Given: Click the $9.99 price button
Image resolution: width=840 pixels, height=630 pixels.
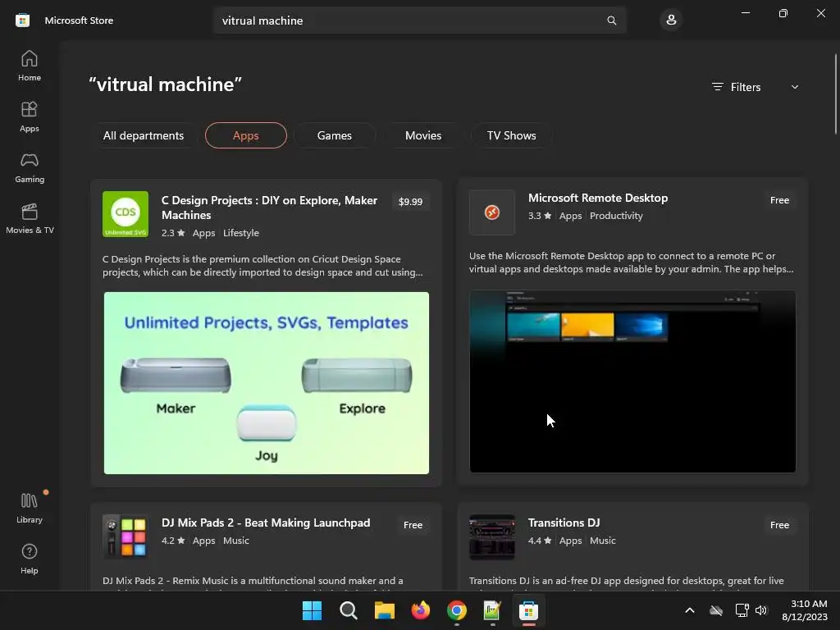Looking at the screenshot, I should click(410, 202).
